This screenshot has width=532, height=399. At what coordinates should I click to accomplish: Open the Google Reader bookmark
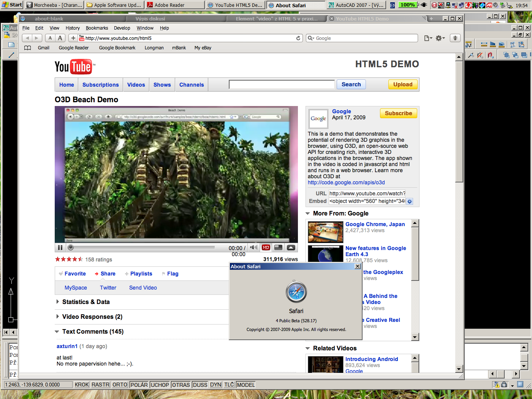click(74, 48)
